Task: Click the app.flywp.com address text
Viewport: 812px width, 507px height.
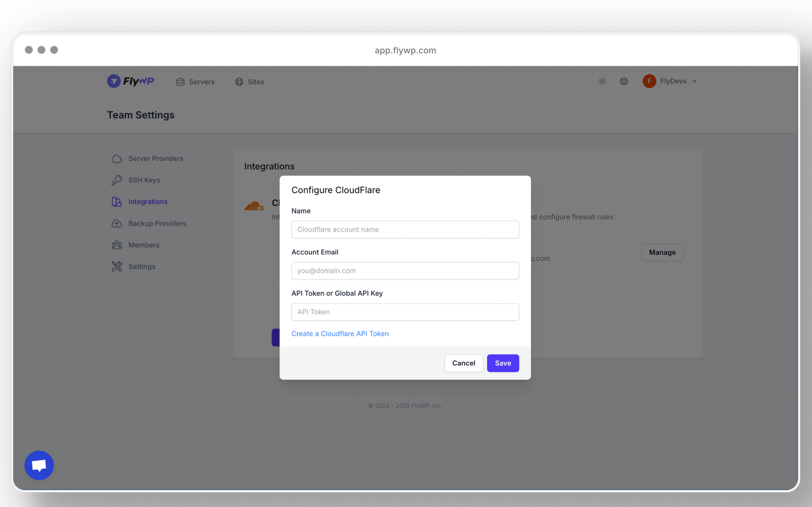Action: click(405, 50)
